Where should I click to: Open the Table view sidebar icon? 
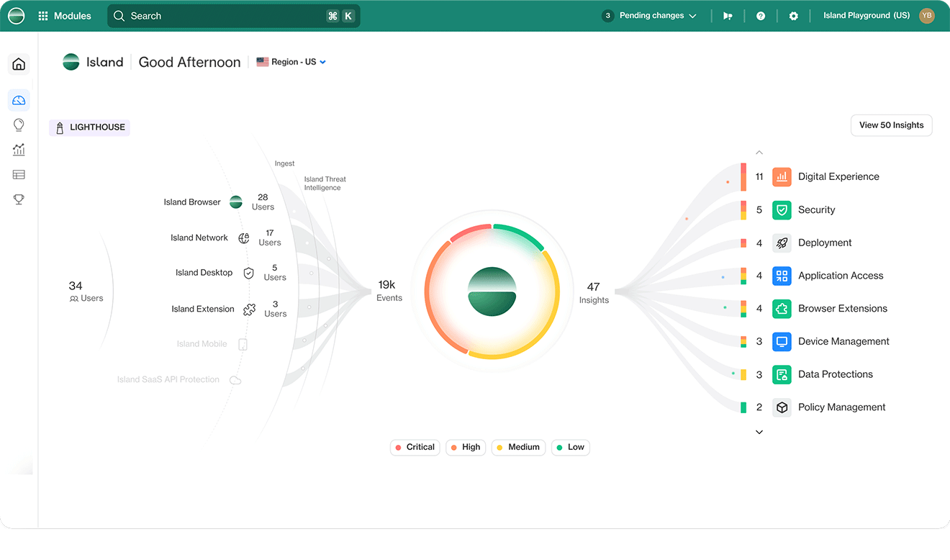coord(19,174)
